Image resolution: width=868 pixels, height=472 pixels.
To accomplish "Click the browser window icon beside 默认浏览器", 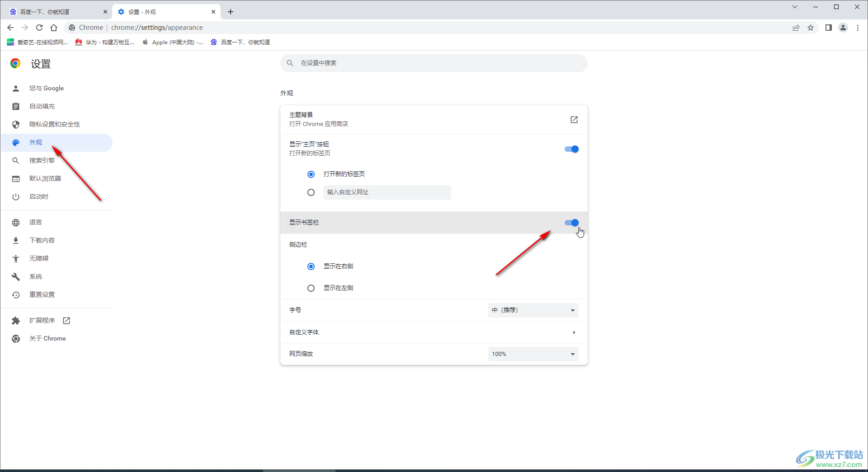I will pos(16,179).
